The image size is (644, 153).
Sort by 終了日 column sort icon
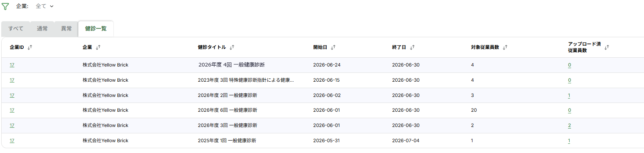point(412,47)
